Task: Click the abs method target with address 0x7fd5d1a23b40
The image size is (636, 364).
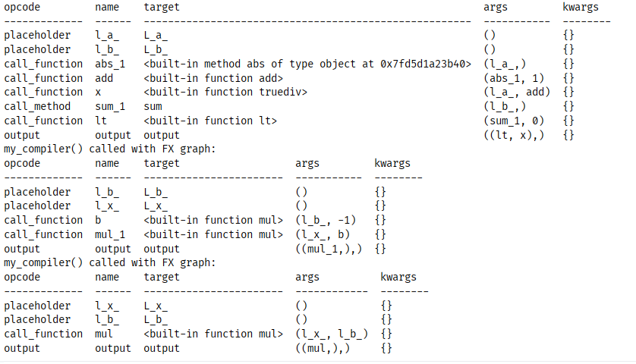Action: coord(307,64)
